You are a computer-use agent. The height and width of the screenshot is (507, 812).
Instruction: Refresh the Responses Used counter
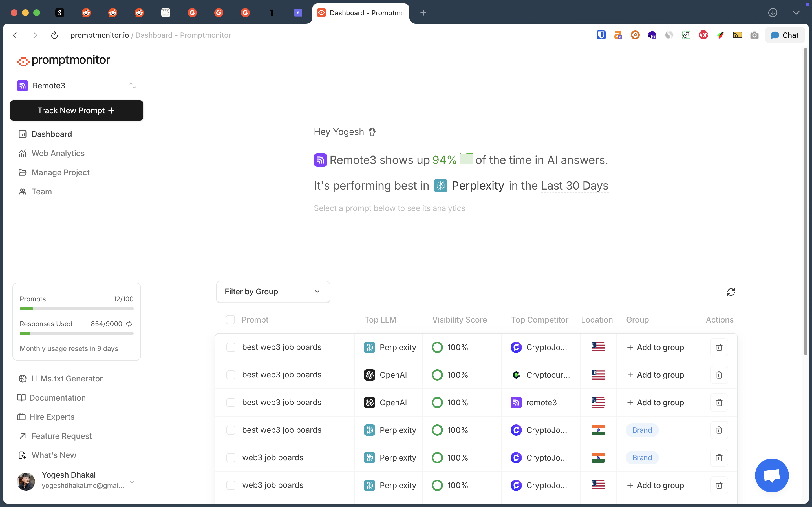[x=129, y=324]
